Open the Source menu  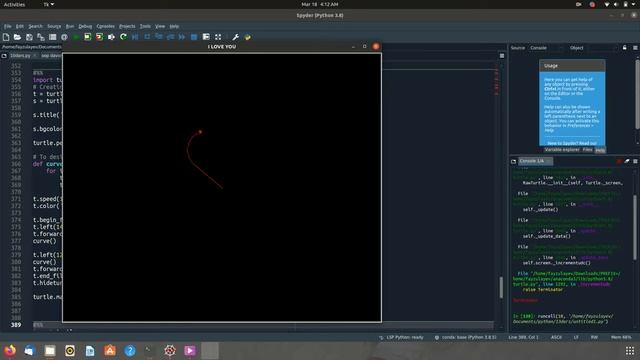point(54,26)
